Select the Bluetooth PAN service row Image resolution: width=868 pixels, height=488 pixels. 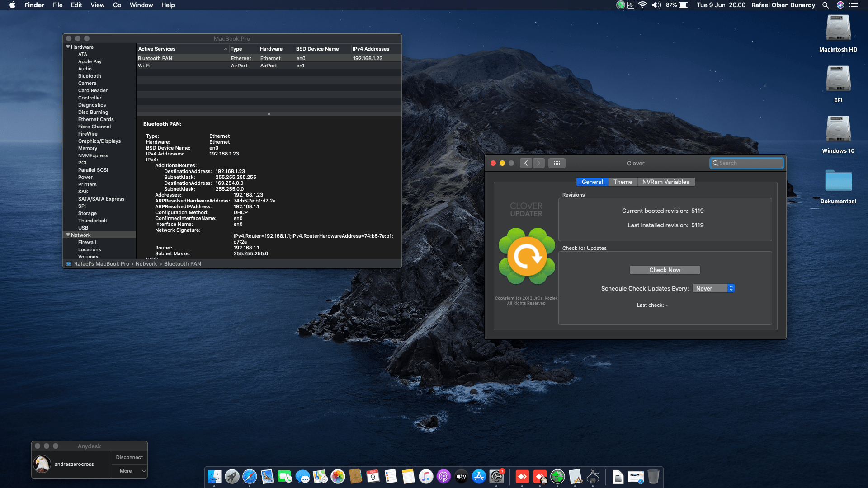pyautogui.click(x=269, y=58)
